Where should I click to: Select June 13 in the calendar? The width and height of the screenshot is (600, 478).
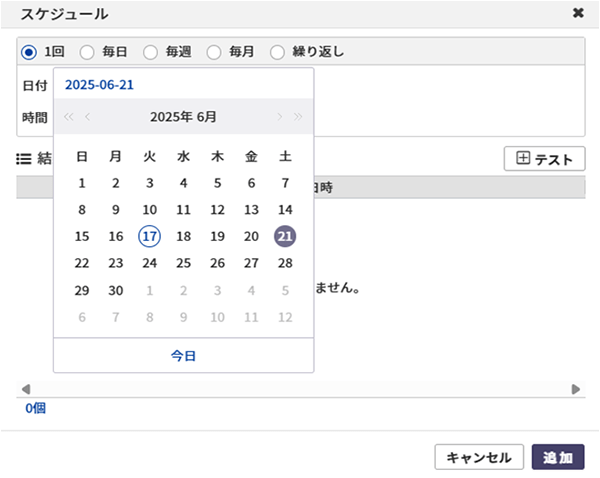251,210
